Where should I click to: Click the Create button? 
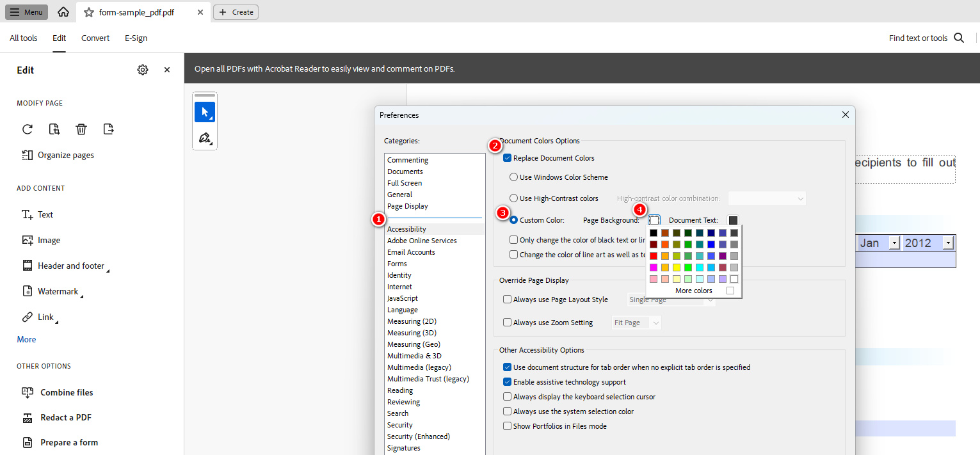[x=236, y=12]
